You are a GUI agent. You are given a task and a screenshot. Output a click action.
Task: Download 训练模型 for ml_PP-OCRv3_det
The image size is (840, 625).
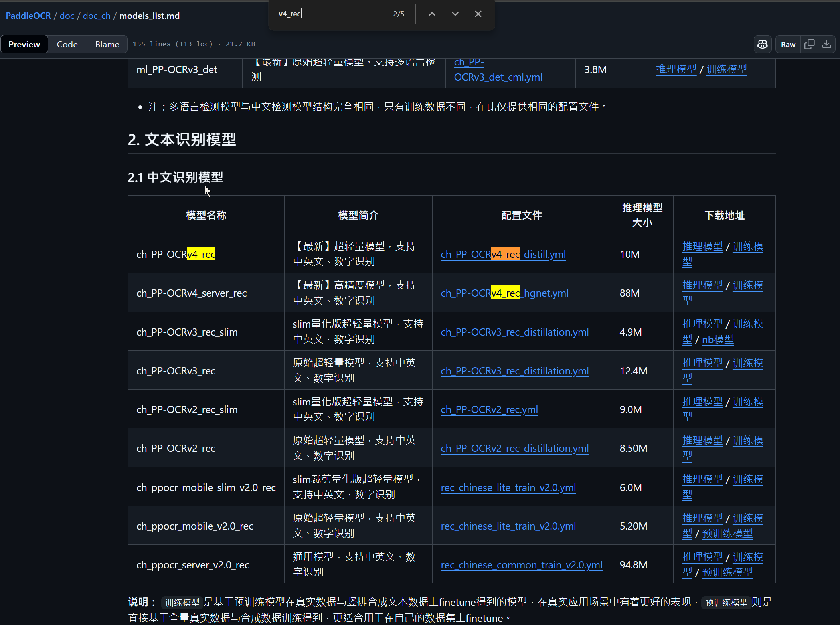click(727, 69)
